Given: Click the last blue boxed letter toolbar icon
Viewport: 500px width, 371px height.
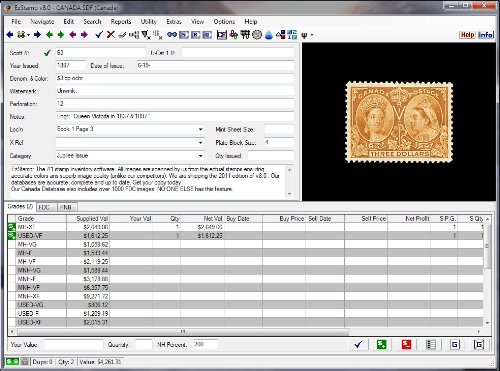Looking at the screenshot, I should [207, 35].
